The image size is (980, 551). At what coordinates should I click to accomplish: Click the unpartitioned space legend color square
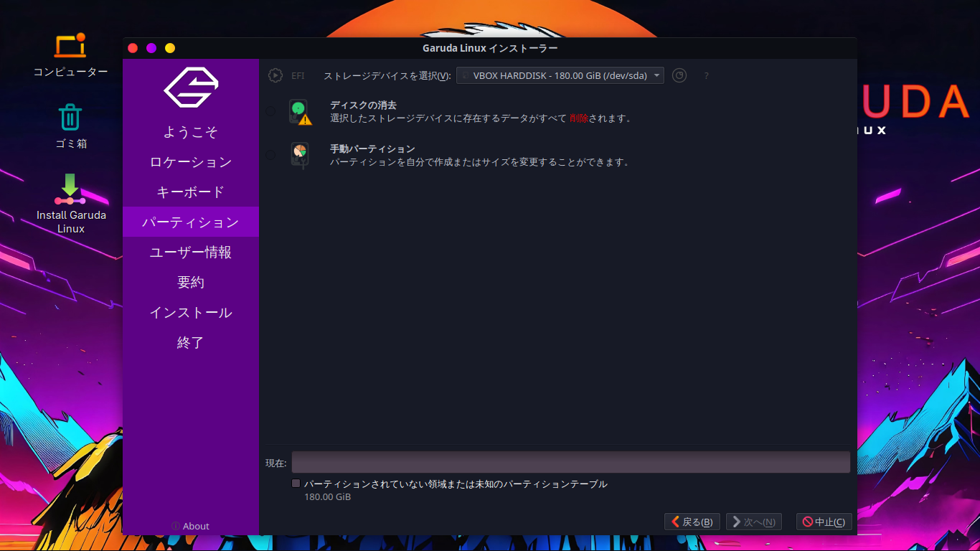(296, 484)
